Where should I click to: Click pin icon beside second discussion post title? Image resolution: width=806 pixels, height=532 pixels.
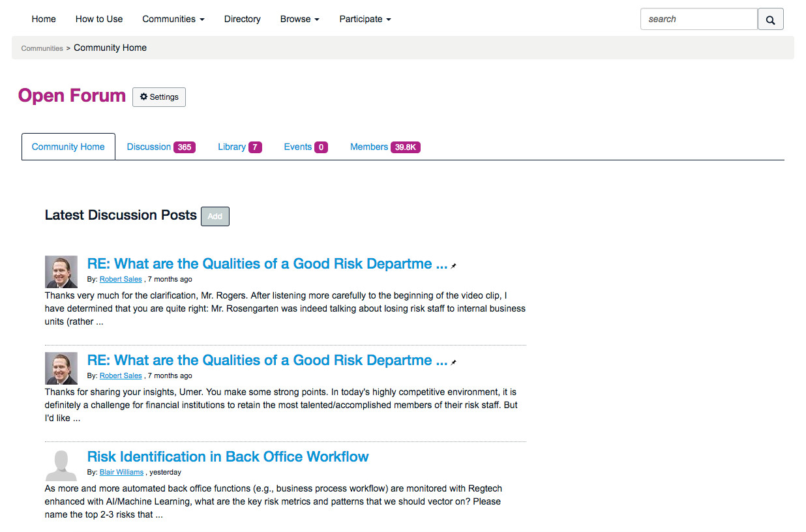click(x=454, y=362)
